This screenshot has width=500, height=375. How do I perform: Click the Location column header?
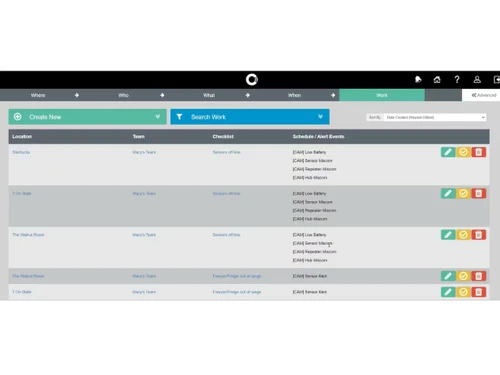click(22, 136)
